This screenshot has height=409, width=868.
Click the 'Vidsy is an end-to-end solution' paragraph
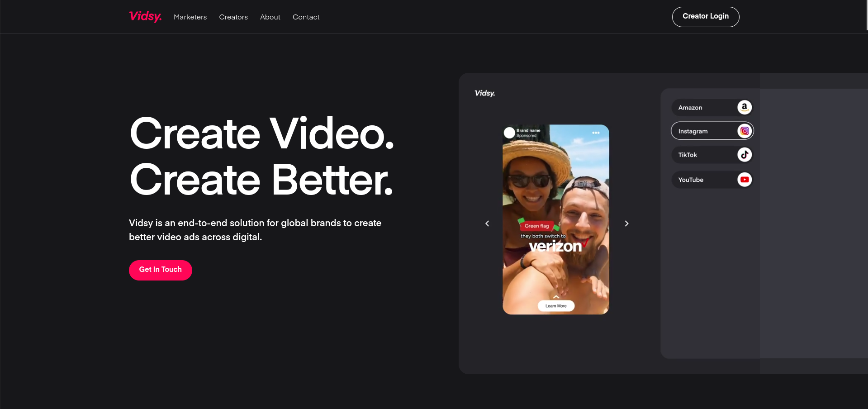coord(255,230)
